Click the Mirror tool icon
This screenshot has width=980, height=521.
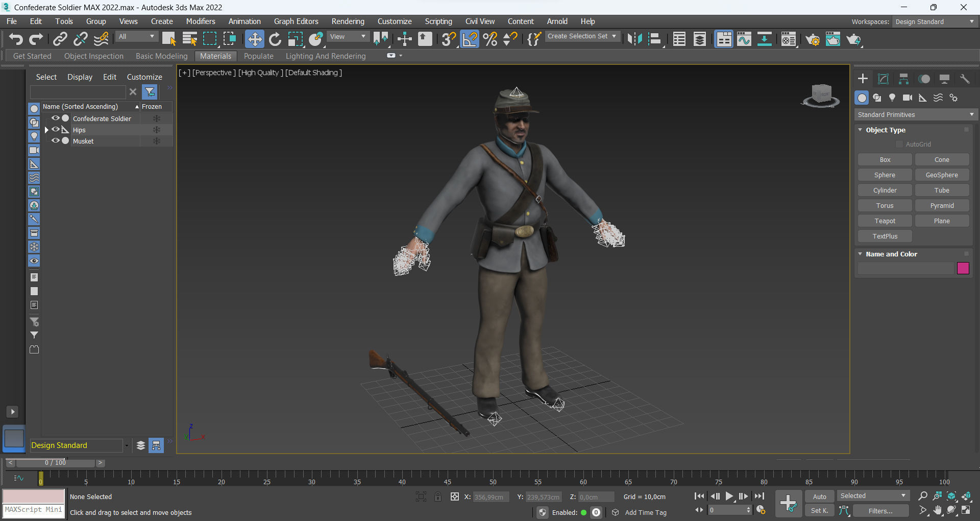[x=634, y=39]
